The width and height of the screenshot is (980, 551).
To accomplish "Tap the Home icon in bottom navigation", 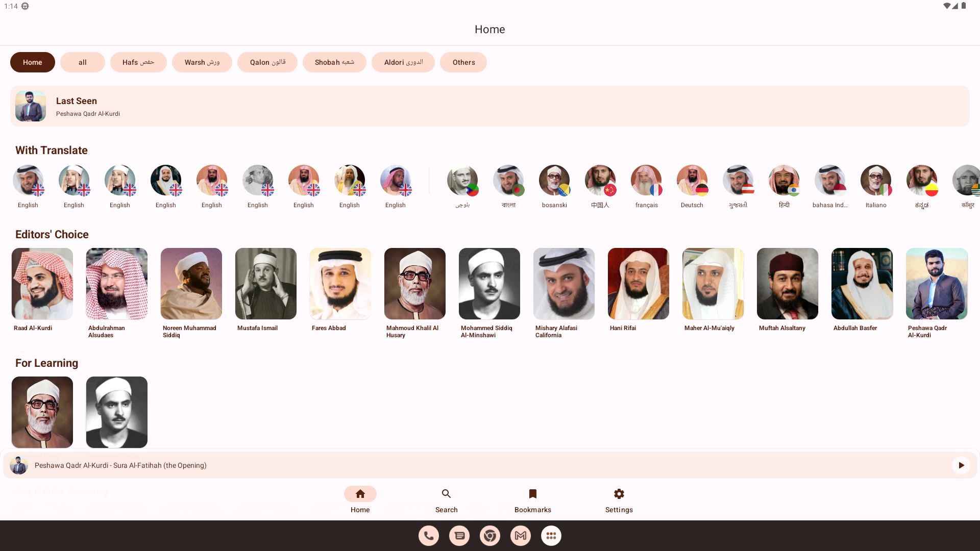I will (360, 494).
